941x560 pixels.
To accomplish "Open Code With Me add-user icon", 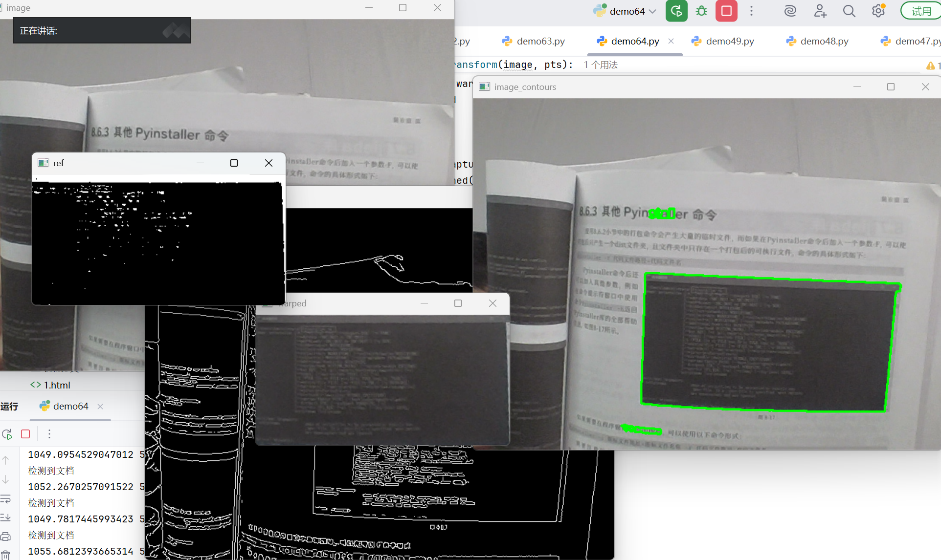I will click(x=820, y=11).
